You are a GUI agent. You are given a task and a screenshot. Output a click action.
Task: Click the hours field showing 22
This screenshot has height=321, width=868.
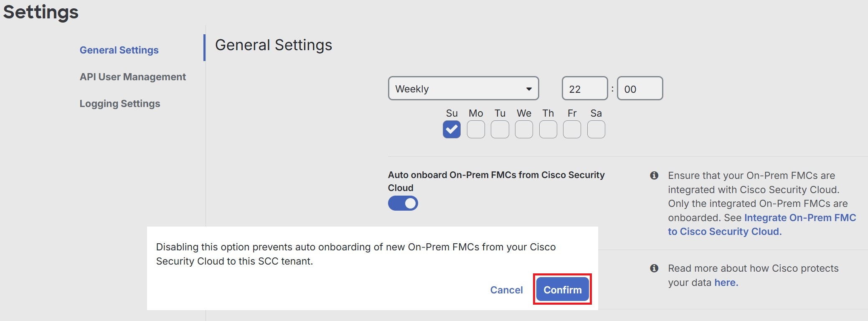coord(584,88)
